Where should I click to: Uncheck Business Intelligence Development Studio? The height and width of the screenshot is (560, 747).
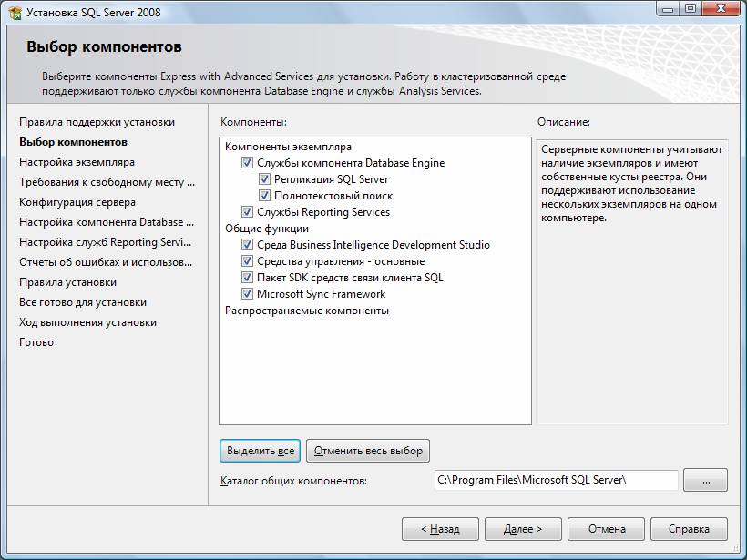247,245
